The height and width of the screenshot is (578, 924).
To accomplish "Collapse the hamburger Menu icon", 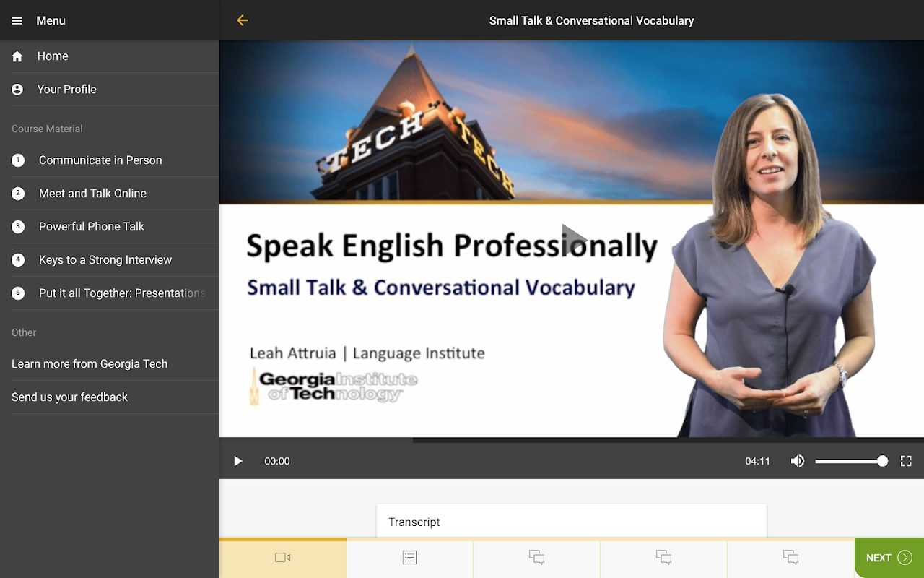I will (x=17, y=21).
